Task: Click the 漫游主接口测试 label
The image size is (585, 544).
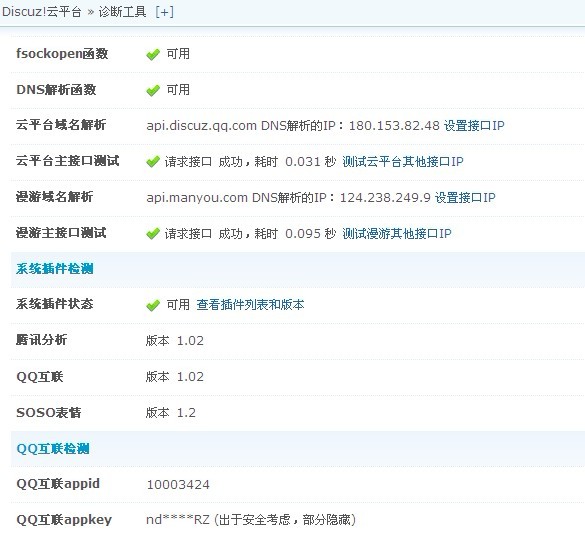Action: pyautogui.click(x=61, y=233)
